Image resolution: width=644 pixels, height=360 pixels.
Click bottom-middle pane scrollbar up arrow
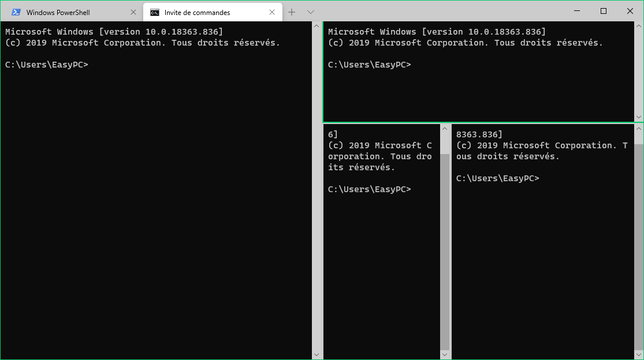coord(444,129)
